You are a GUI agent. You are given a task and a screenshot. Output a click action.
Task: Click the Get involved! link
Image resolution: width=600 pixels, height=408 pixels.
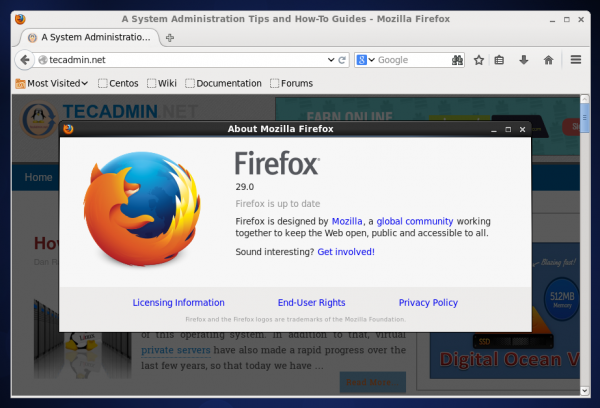(346, 252)
